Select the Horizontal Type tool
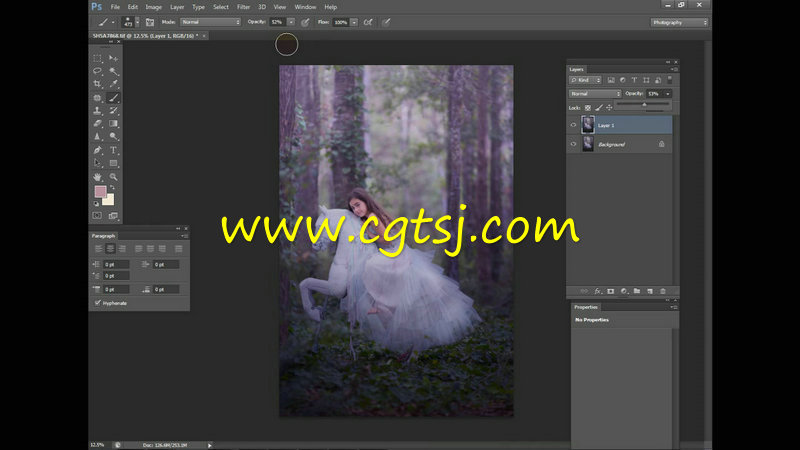Viewport: 800px width, 450px height. pyautogui.click(x=113, y=150)
